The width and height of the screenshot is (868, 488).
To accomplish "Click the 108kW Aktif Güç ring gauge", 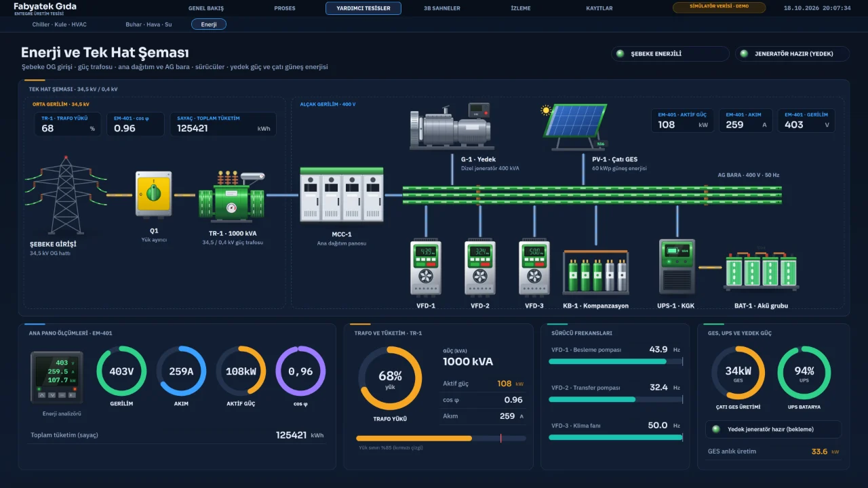I will (241, 371).
